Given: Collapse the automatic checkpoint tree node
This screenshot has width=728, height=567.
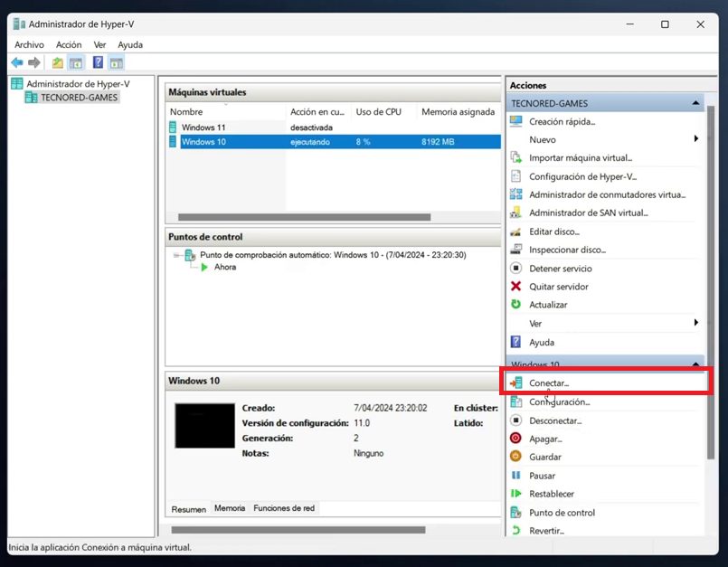Looking at the screenshot, I should (x=176, y=255).
